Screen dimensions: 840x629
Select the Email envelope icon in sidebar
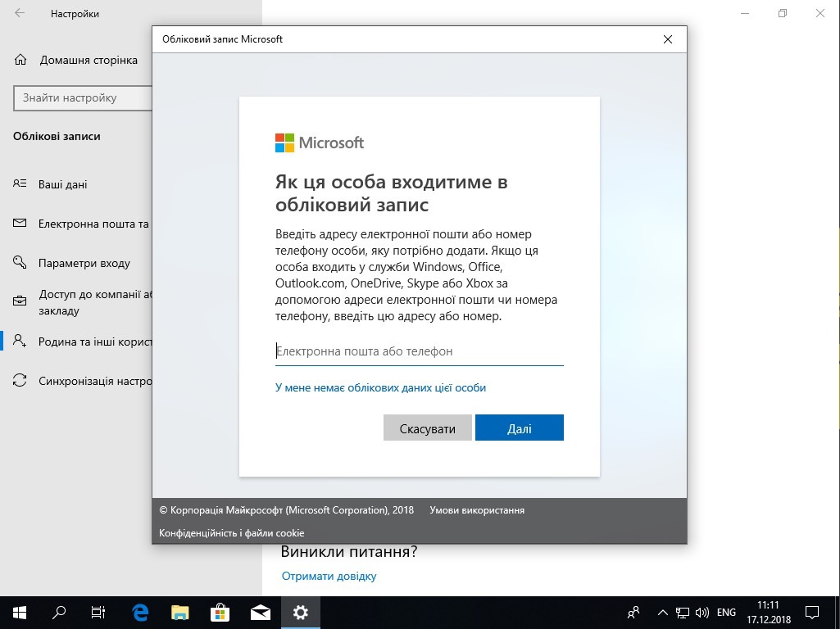click(20, 224)
